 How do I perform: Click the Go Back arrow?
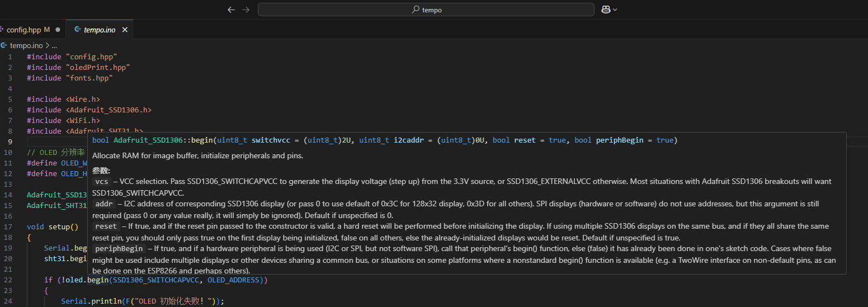[231, 10]
